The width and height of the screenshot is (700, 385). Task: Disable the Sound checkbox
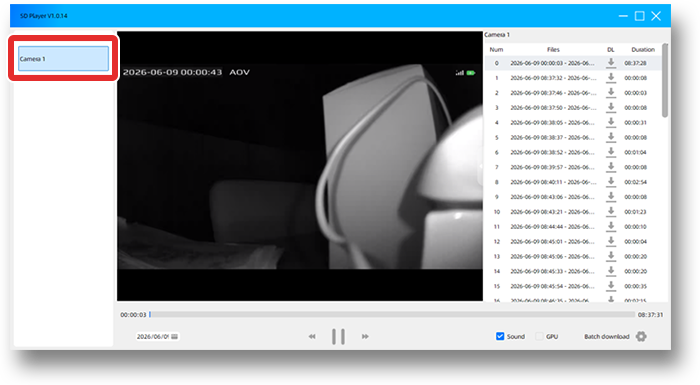click(500, 336)
